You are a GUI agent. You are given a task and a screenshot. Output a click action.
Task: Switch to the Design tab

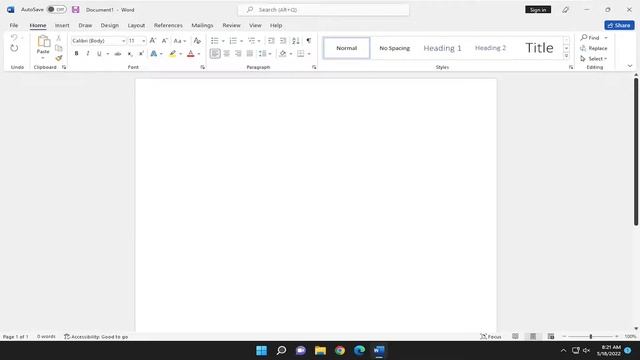click(110, 25)
